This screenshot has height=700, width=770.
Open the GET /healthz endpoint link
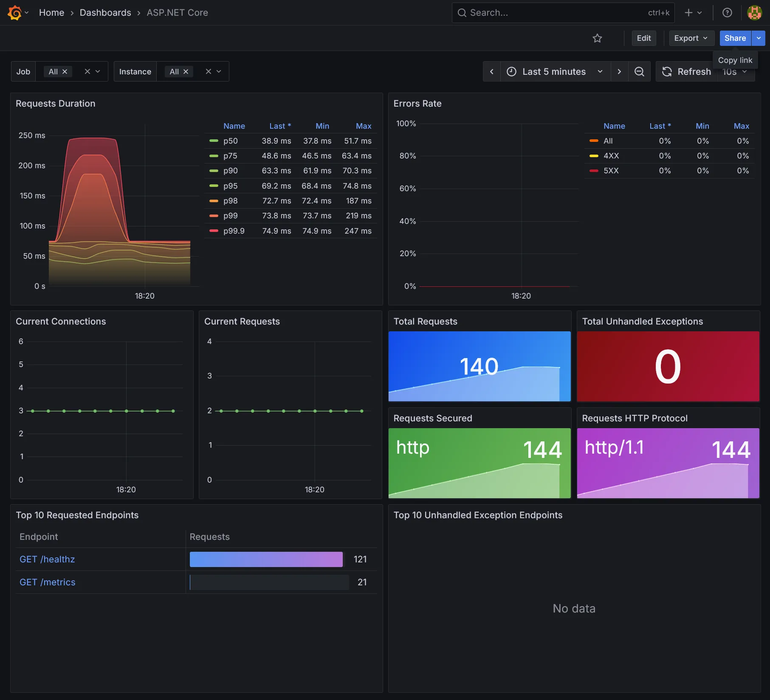(47, 559)
